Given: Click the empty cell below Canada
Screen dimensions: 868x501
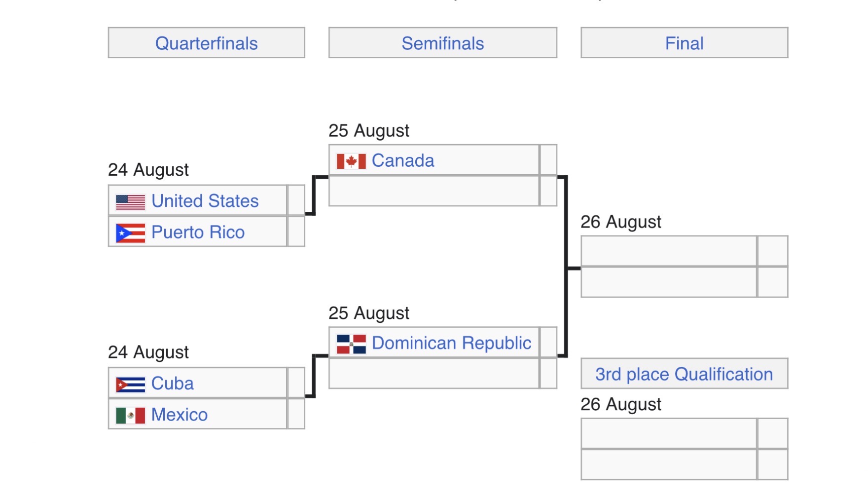Looking at the screenshot, I should 434,191.
